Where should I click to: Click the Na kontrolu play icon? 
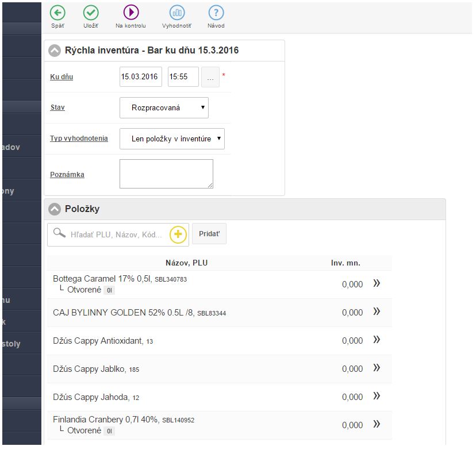pyautogui.click(x=130, y=13)
